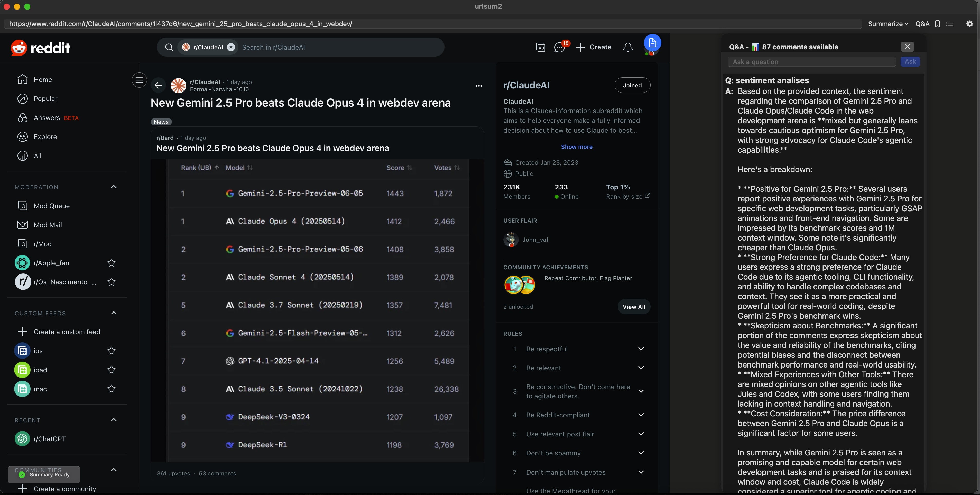Open the post's three-dot menu

[x=479, y=86]
